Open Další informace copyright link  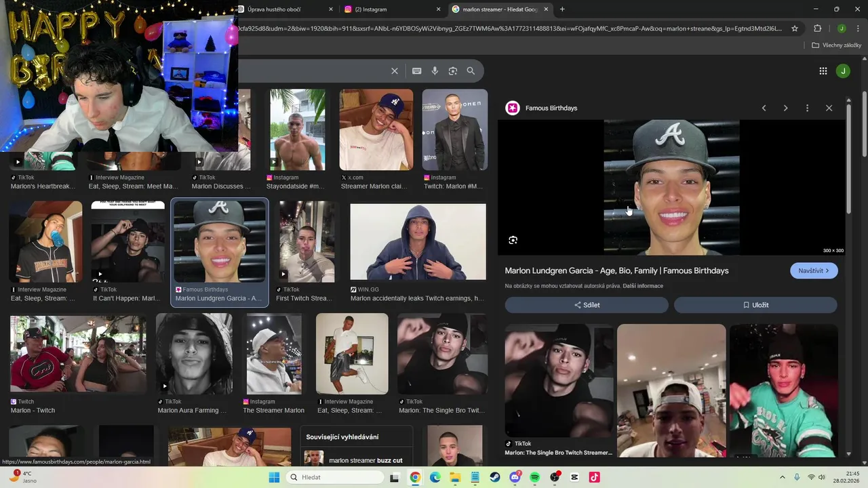coord(643,286)
